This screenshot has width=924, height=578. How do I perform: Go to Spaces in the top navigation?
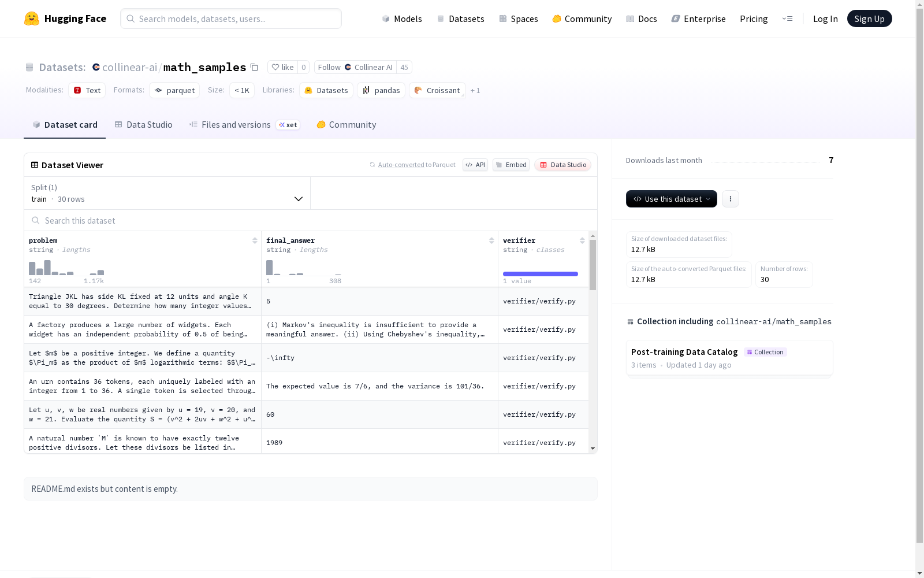pyautogui.click(x=519, y=18)
